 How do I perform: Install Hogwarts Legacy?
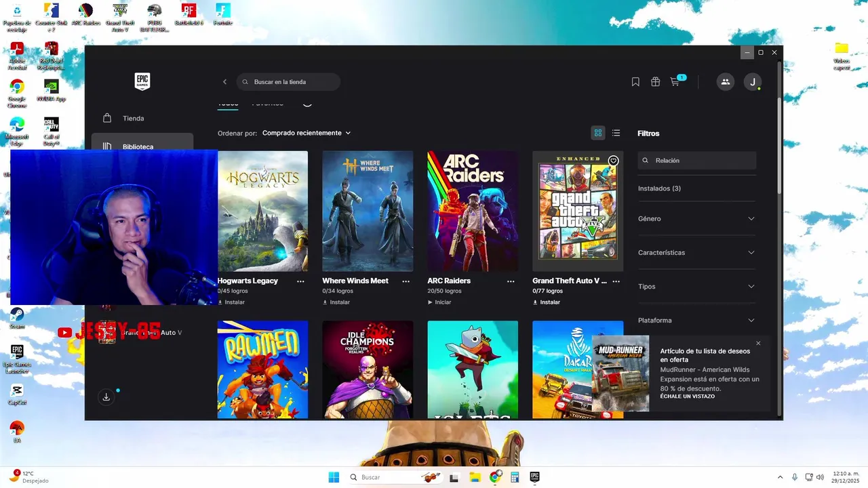pos(231,302)
